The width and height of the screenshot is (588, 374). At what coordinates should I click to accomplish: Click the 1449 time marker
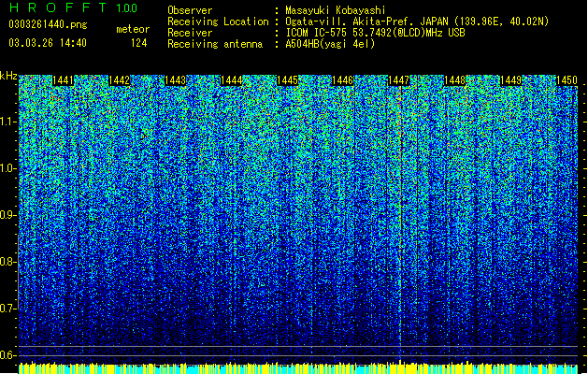click(510, 80)
